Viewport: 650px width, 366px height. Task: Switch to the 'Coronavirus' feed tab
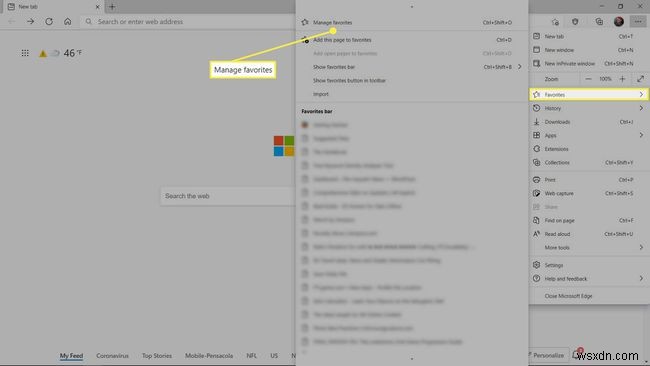[112, 356]
